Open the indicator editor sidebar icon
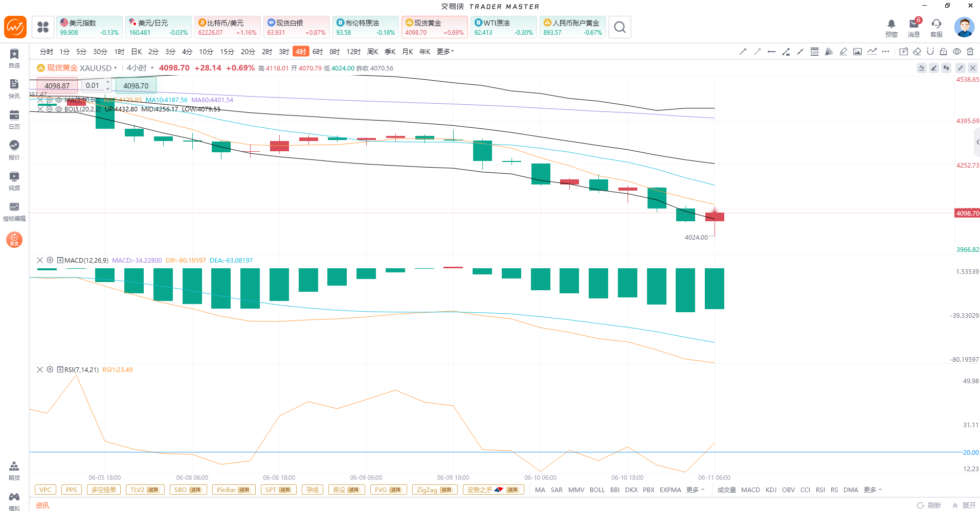This screenshot has width=980, height=511. (x=14, y=212)
